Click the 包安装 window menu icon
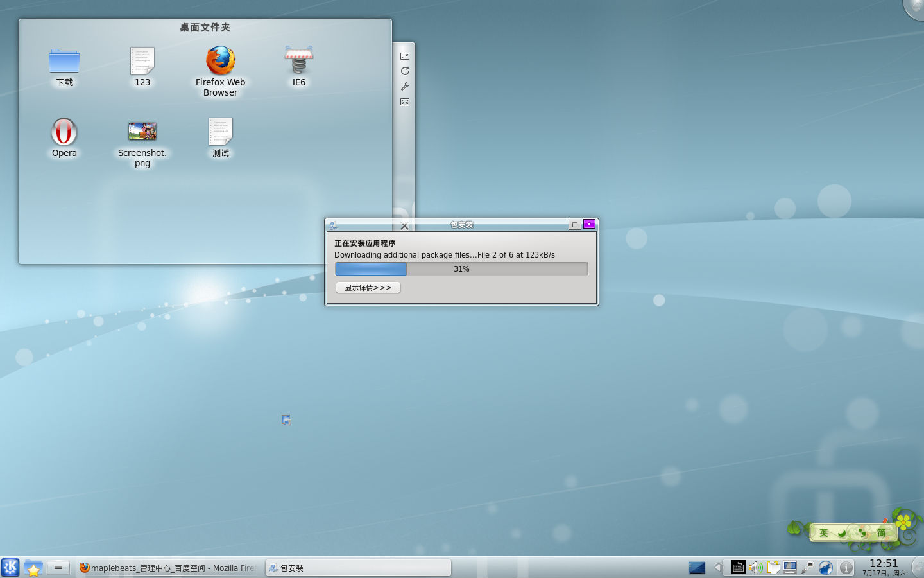This screenshot has width=924, height=578. pyautogui.click(x=332, y=225)
